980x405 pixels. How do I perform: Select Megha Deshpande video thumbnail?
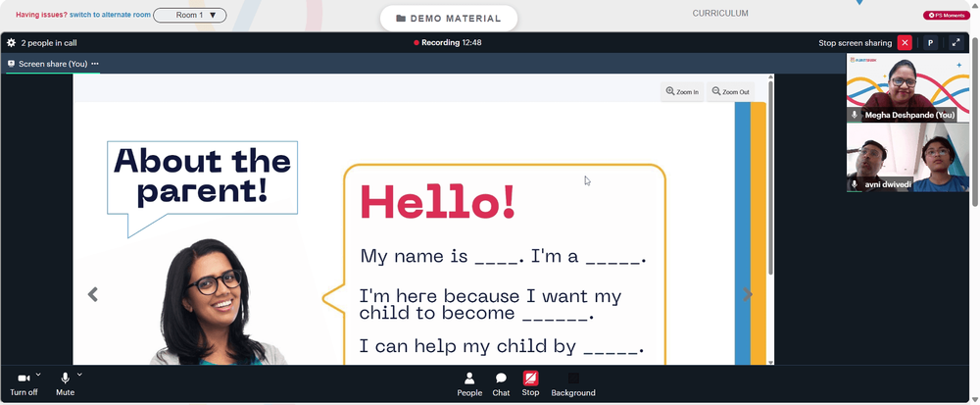[907, 87]
